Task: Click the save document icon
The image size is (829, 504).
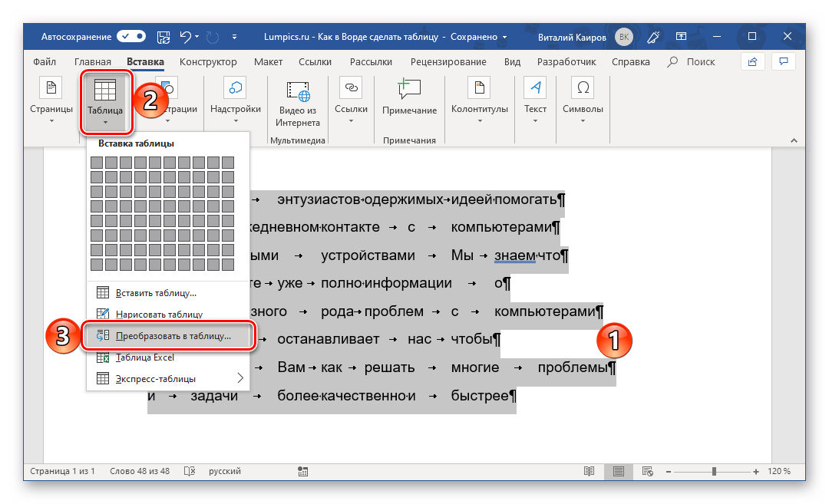Action: [164, 37]
